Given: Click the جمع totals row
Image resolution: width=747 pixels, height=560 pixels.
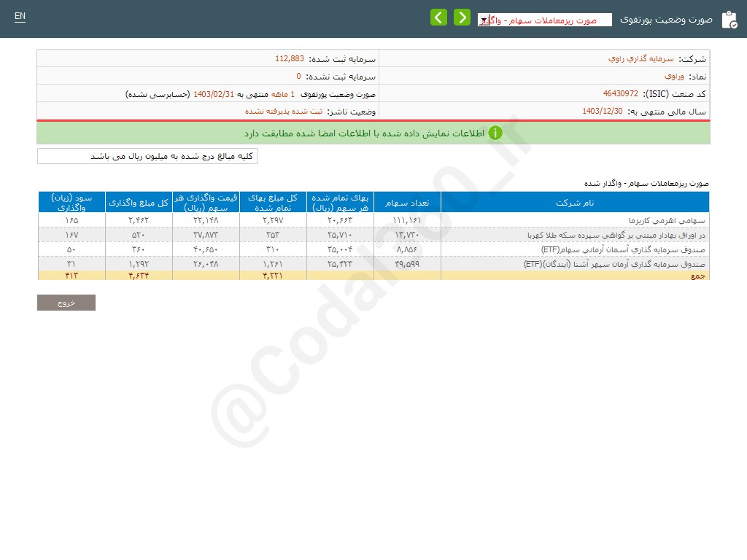Looking at the screenshot, I should click(x=575, y=276).
